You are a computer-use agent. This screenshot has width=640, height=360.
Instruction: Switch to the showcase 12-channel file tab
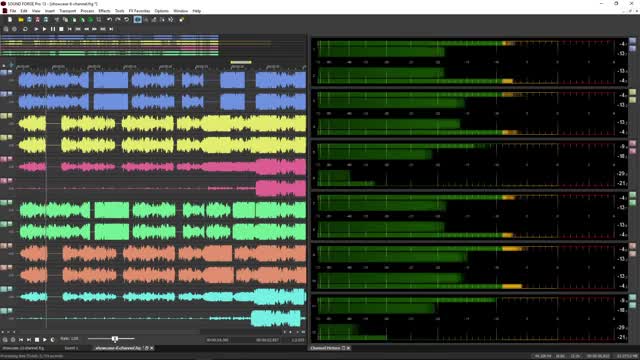[x=23, y=348]
